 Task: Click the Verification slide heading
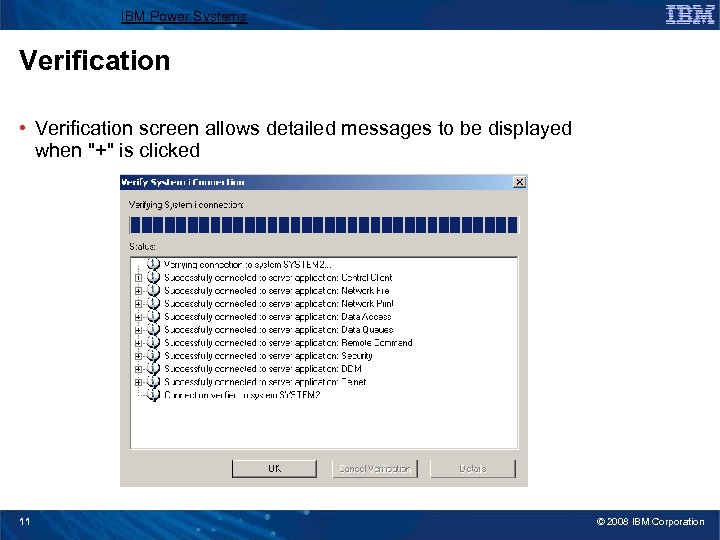click(x=95, y=61)
